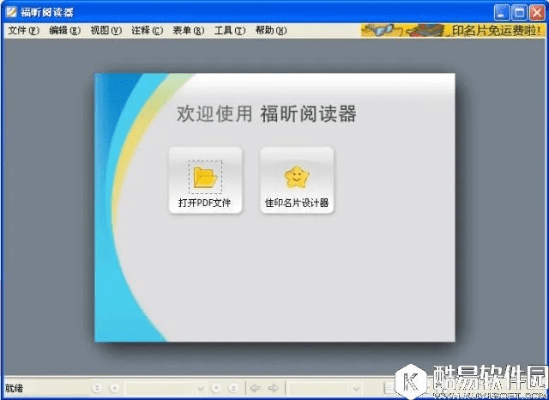Image resolution: width=549 pixels, height=400 pixels.
Task: Click the next view right arrow
Action: (273, 388)
